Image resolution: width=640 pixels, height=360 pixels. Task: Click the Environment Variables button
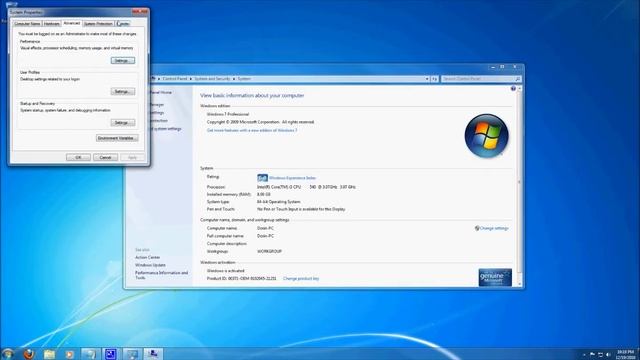click(117, 138)
